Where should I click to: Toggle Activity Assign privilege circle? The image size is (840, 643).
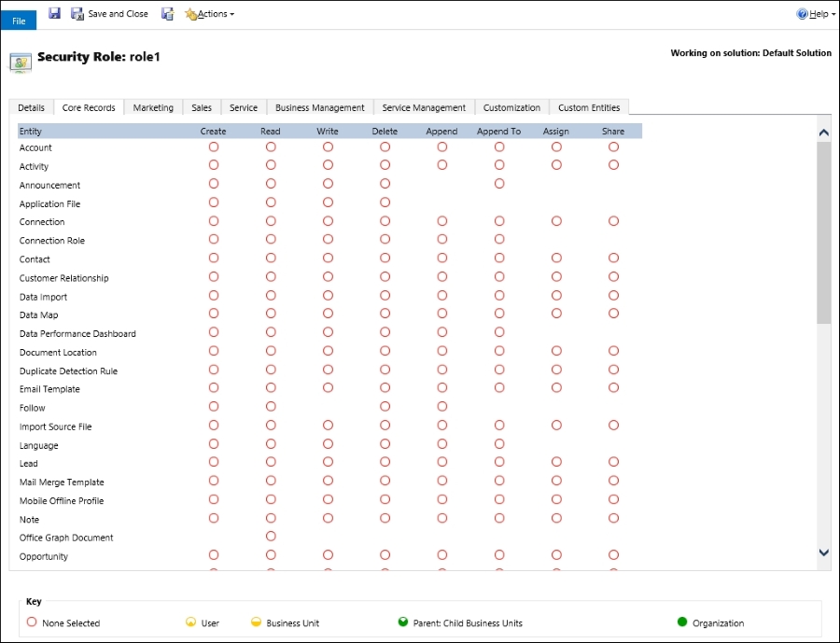(556, 165)
